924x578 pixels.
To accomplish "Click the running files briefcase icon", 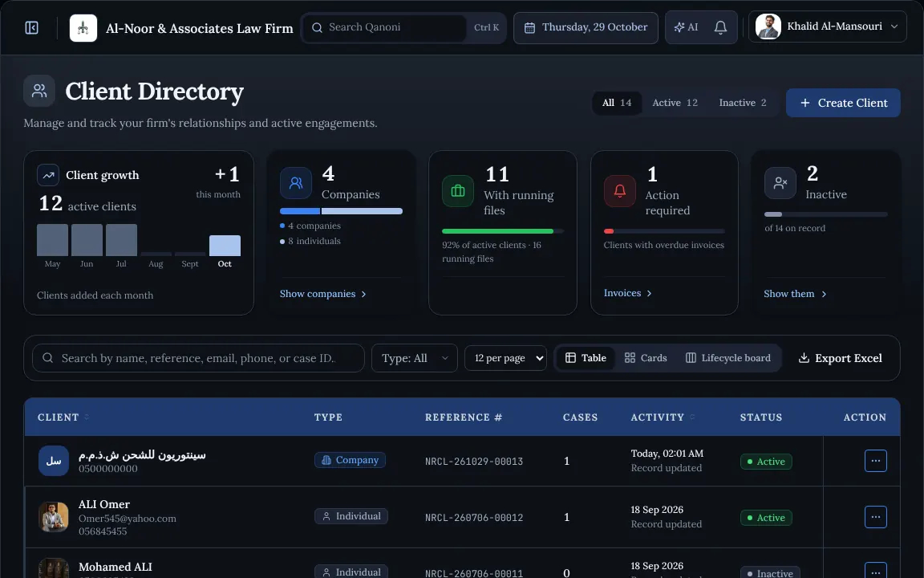I will point(458,191).
